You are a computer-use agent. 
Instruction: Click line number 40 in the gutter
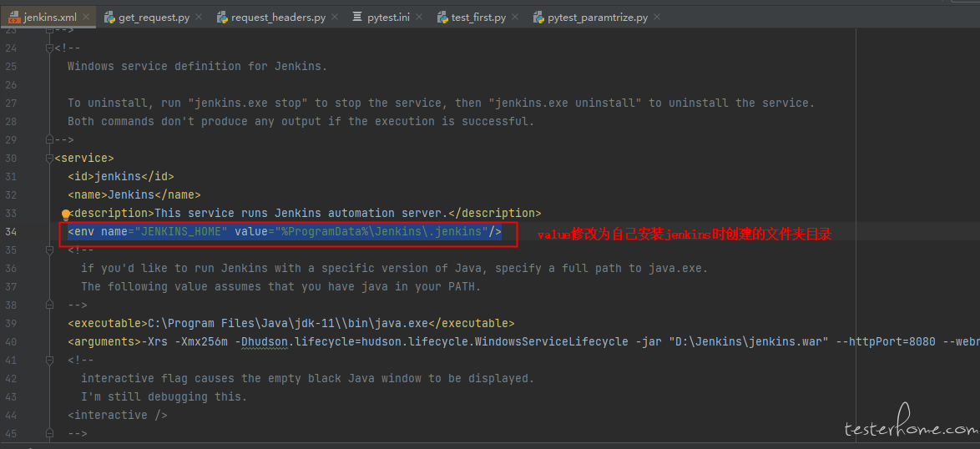pos(11,341)
